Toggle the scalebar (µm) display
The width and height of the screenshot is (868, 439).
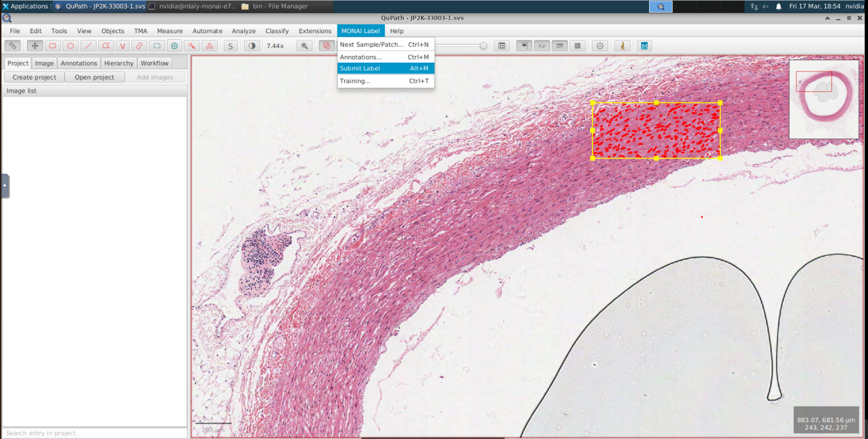pyautogui.click(x=560, y=46)
